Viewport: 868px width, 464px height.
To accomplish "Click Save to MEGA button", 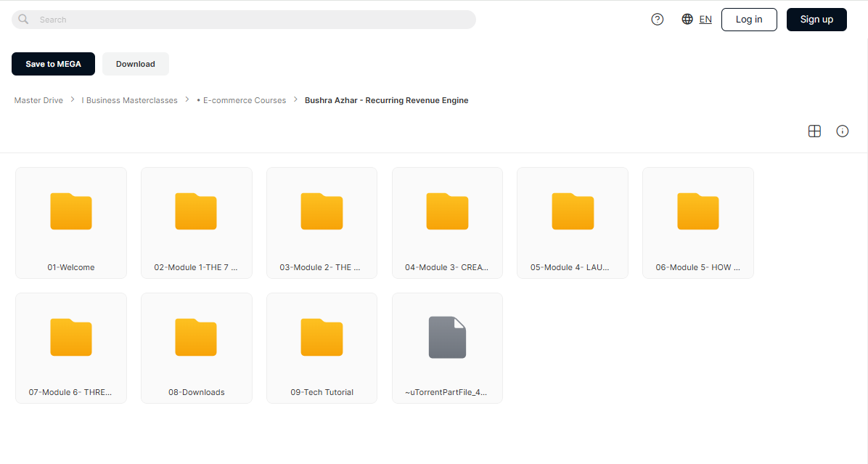I will pyautogui.click(x=53, y=64).
